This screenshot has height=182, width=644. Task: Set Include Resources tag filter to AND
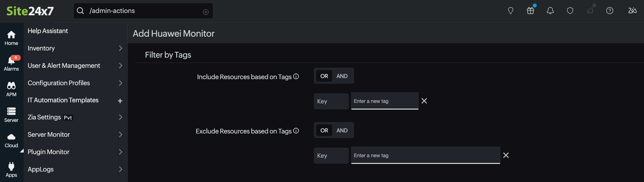(342, 76)
